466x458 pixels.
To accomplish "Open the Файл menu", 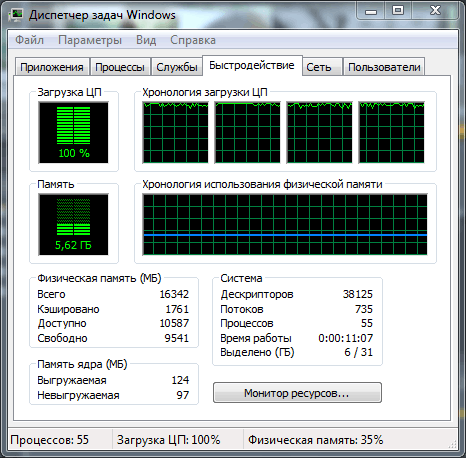I will point(29,40).
